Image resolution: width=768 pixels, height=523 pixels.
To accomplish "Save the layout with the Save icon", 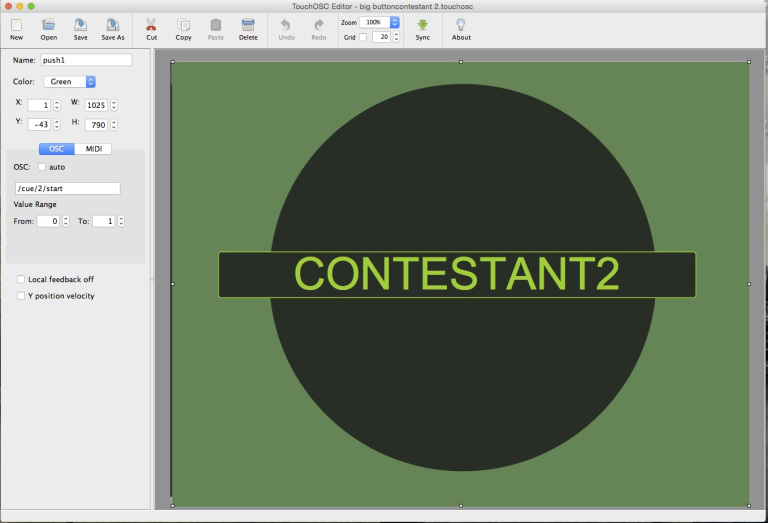I will pyautogui.click(x=80, y=25).
